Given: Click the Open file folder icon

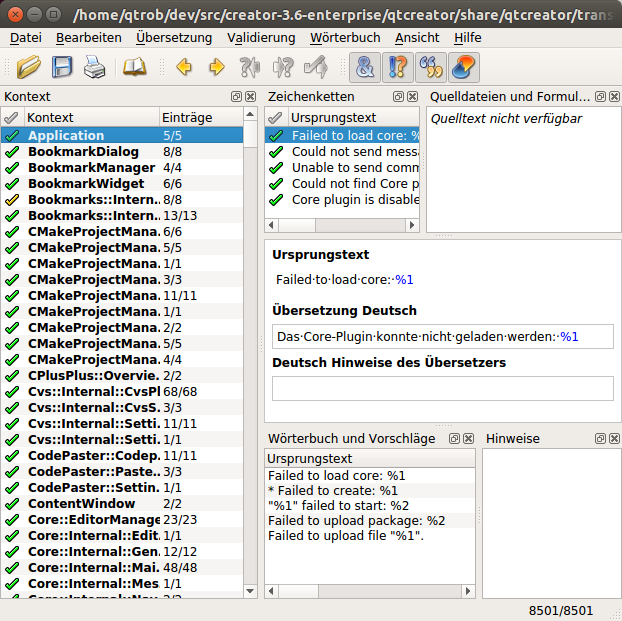Looking at the screenshot, I should (29, 68).
